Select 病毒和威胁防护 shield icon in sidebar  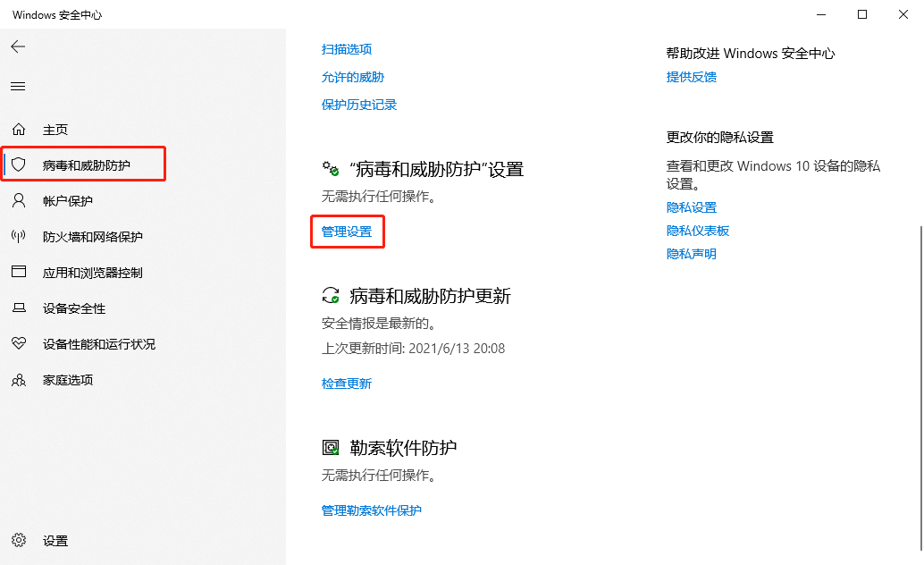pyautogui.click(x=18, y=164)
